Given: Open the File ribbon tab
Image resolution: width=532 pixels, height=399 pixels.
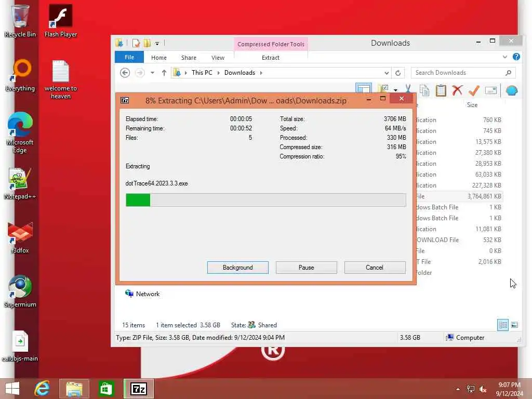Looking at the screenshot, I should (129, 57).
